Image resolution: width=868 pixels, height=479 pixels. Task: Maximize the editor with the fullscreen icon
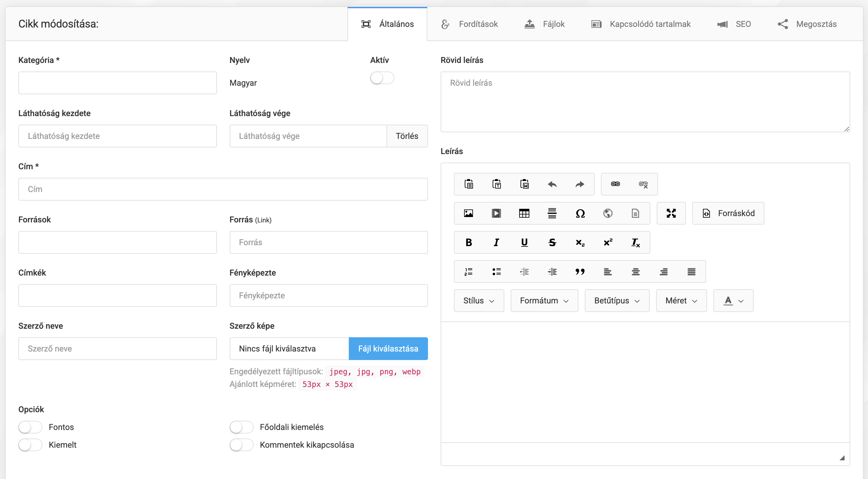(x=671, y=214)
